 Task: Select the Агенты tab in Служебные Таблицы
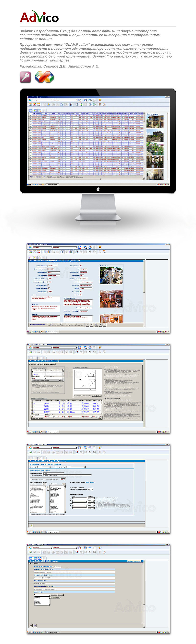[47, 364]
